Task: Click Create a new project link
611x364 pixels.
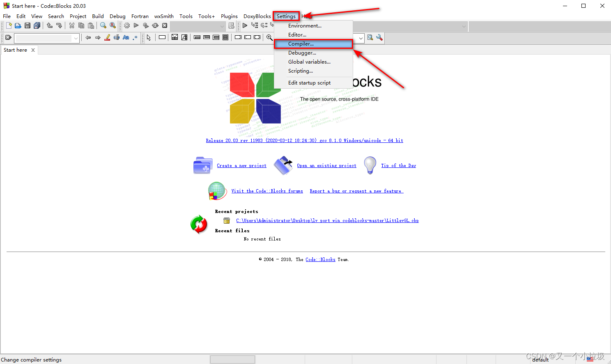Action: (x=241, y=166)
